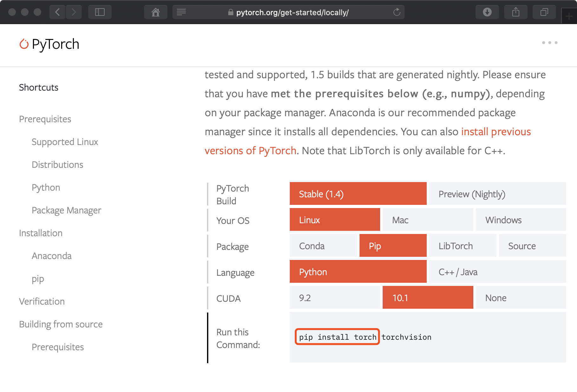Open install previous versions of PyTorch link
This screenshot has height=392, width=577.
(368, 141)
